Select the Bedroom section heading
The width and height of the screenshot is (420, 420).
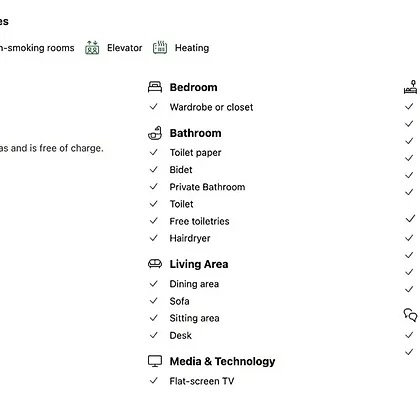point(193,87)
